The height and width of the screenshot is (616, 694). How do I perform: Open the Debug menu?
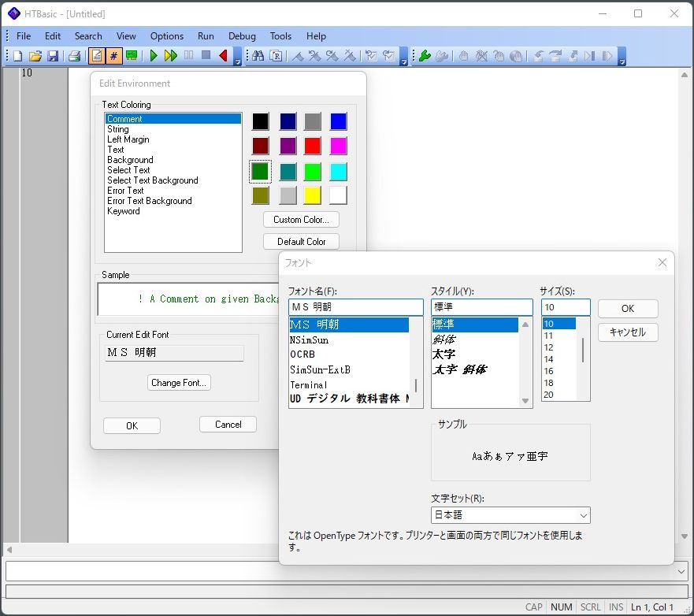click(x=242, y=36)
